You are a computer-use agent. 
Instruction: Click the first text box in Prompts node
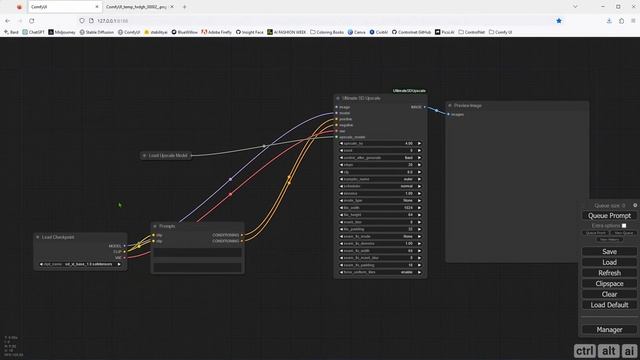click(x=198, y=253)
